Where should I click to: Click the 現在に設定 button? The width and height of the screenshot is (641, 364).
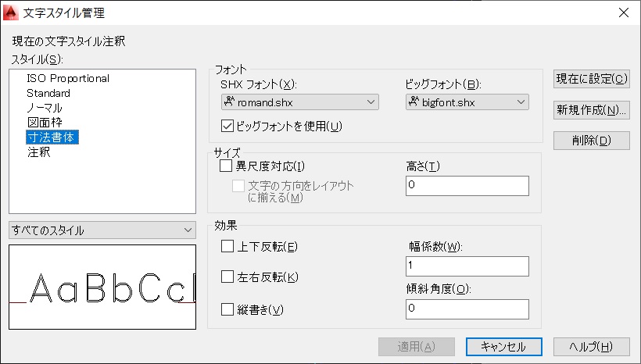pyautogui.click(x=592, y=79)
